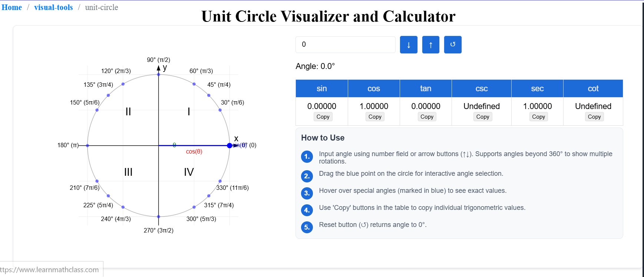Select the 225° point on circle
The image size is (644, 277).
(x=108, y=196)
